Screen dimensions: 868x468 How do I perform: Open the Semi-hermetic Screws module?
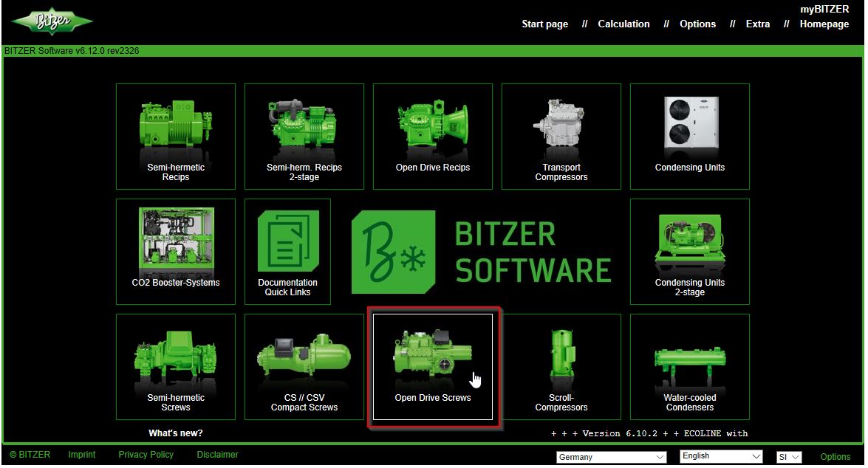coord(175,367)
